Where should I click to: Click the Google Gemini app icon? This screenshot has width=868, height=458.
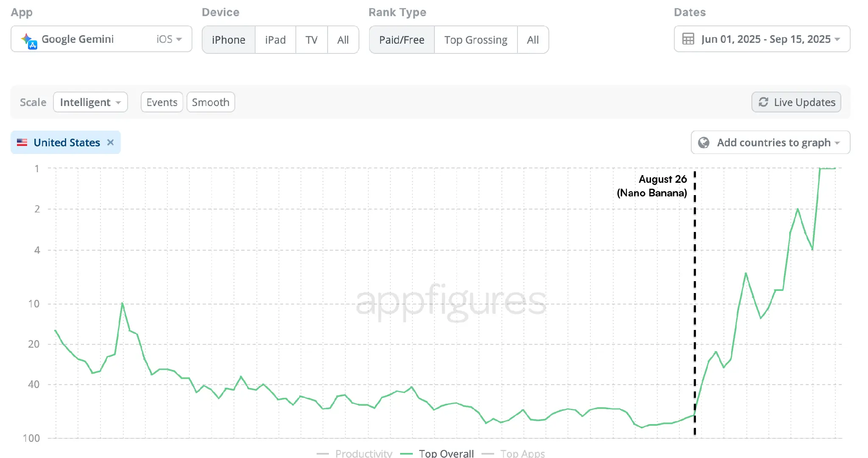29,40
